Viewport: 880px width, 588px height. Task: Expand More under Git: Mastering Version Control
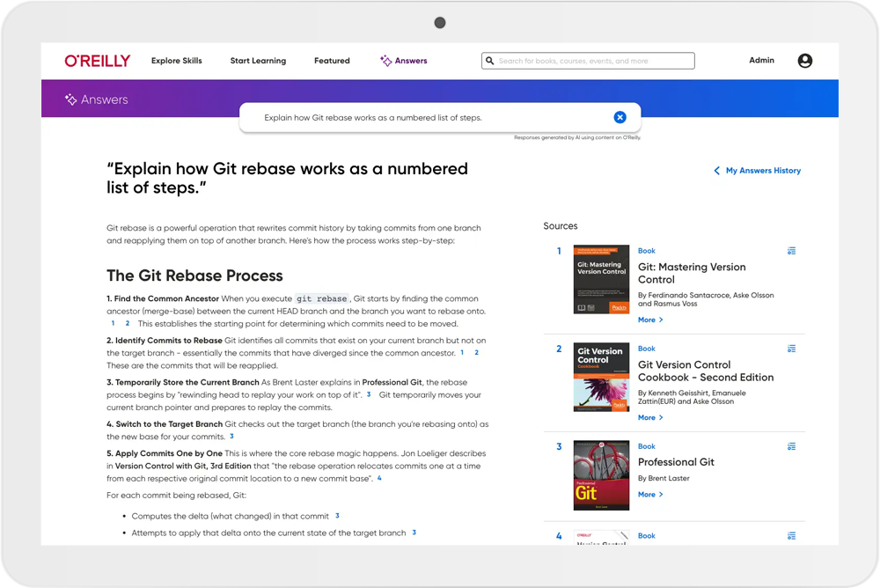pyautogui.click(x=650, y=320)
